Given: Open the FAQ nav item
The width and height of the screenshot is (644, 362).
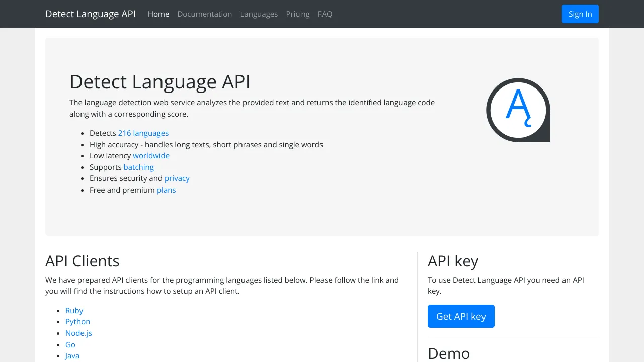Looking at the screenshot, I should [325, 14].
